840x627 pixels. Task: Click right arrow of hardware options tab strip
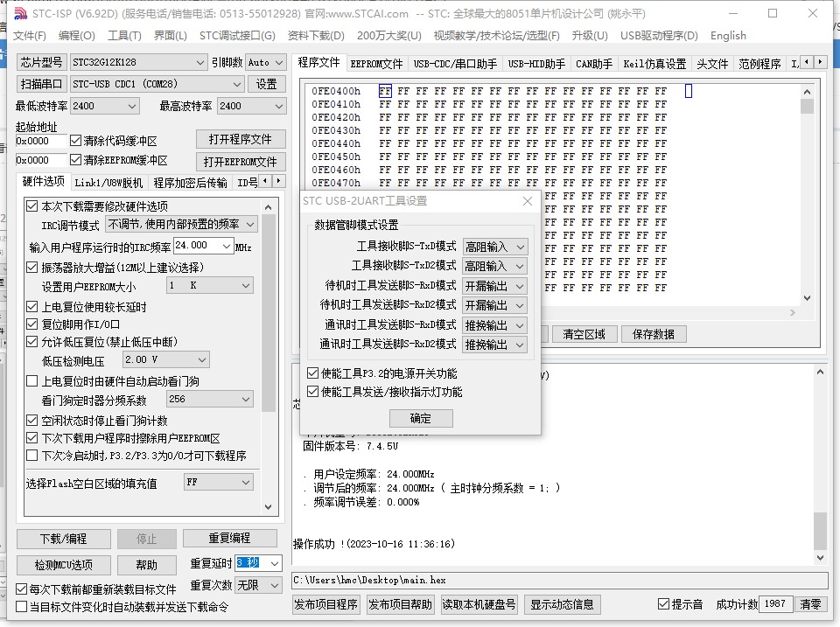[x=278, y=181]
